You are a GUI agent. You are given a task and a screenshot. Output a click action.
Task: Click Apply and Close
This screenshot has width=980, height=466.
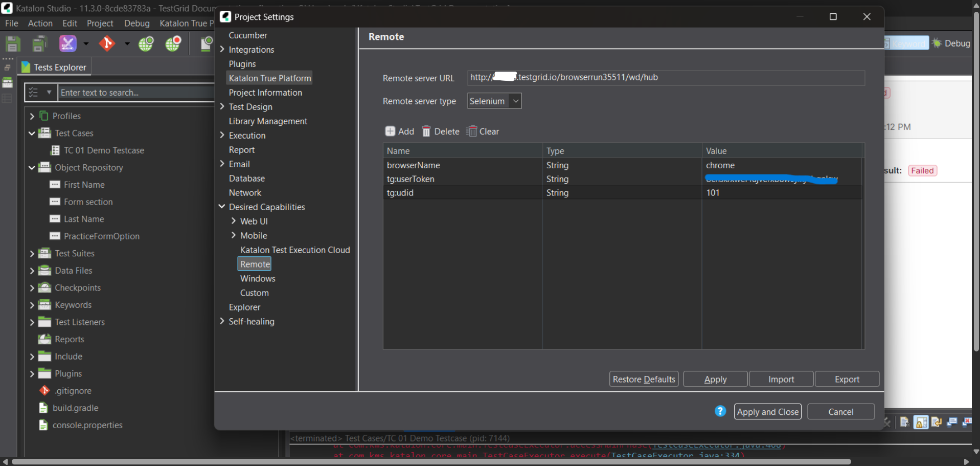click(768, 412)
